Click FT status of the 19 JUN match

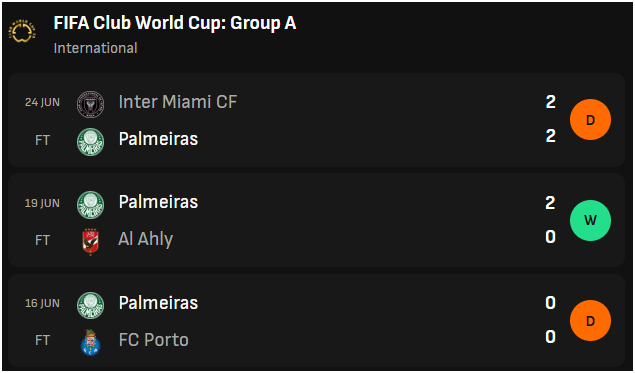(x=42, y=240)
